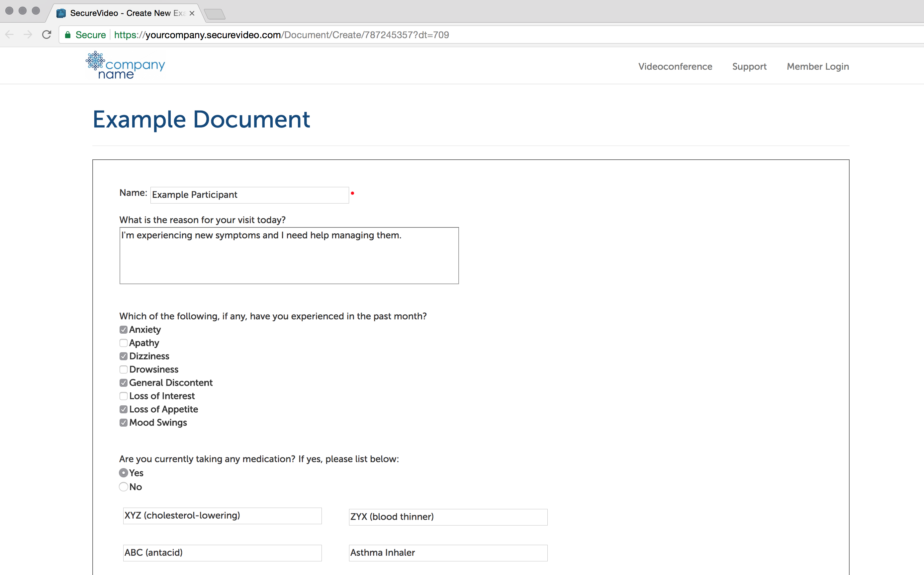Screen dimensions: 924x575
Task: Click the reason for visit text area
Action: [289, 256]
